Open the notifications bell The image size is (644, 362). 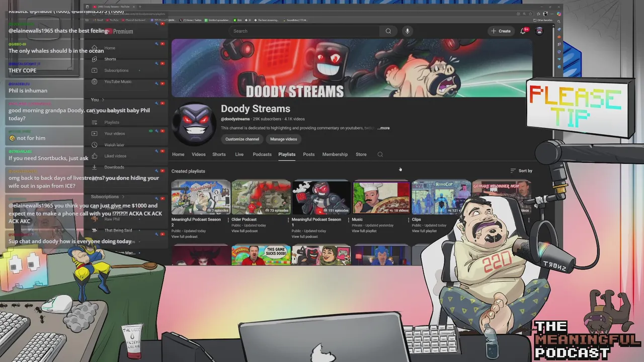(523, 31)
